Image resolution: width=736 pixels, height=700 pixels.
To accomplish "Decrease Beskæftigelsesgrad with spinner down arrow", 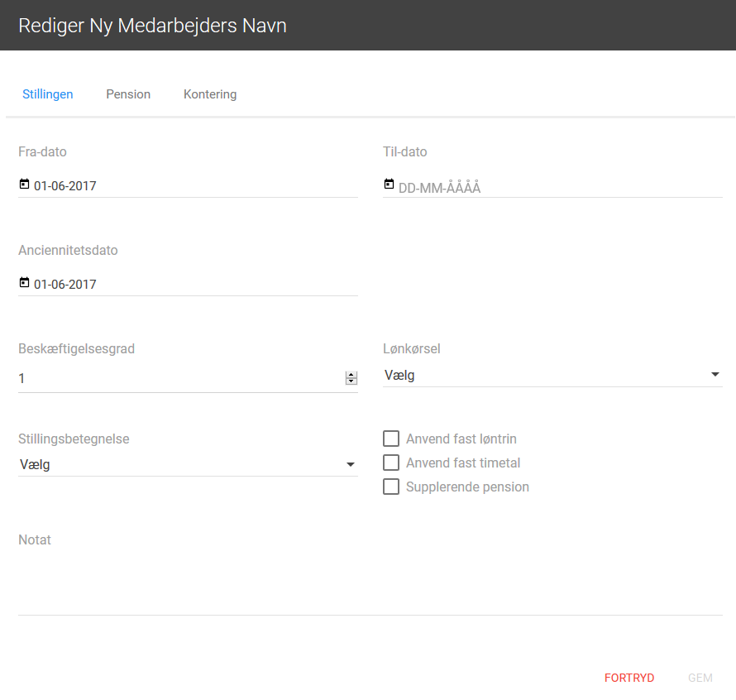I will (x=351, y=381).
